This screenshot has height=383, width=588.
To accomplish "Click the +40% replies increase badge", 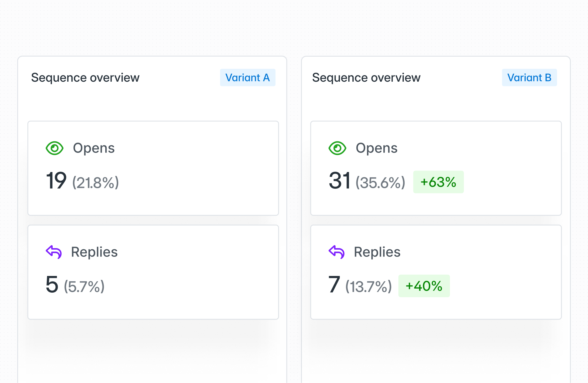I will pyautogui.click(x=424, y=286).
